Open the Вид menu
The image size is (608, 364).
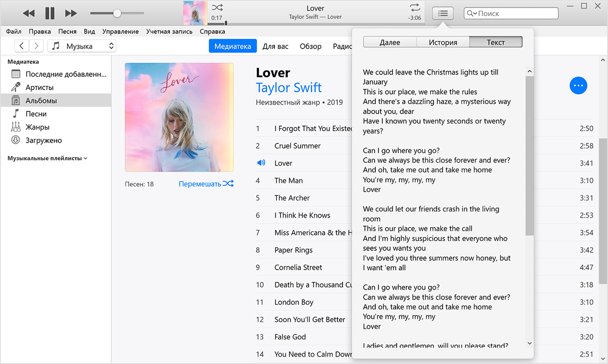[x=89, y=32]
